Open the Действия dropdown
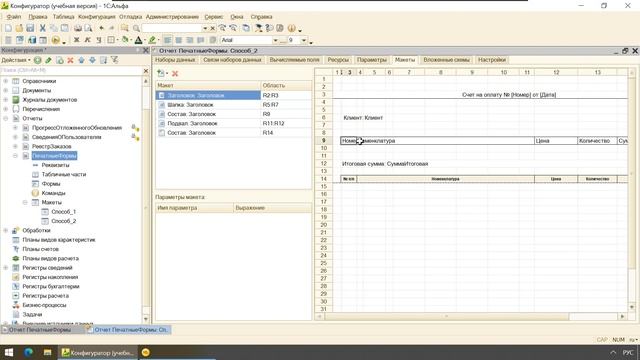Viewport: 640px width, 360px height. click(x=16, y=60)
